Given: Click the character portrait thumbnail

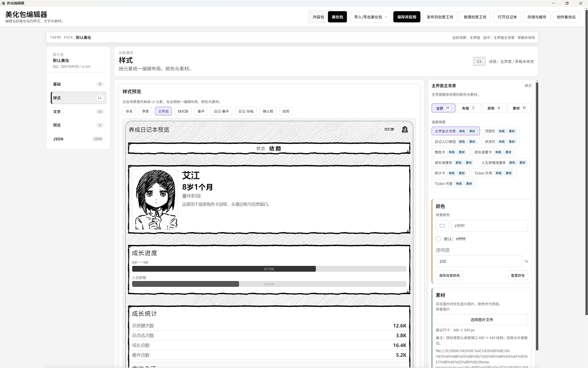Looking at the screenshot, I should click(x=155, y=199).
